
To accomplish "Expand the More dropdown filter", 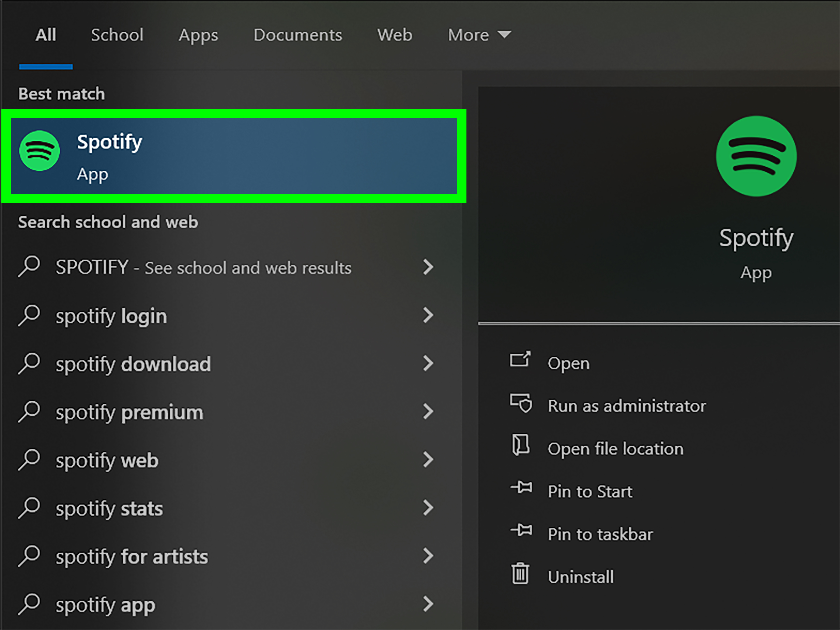I will (x=480, y=35).
